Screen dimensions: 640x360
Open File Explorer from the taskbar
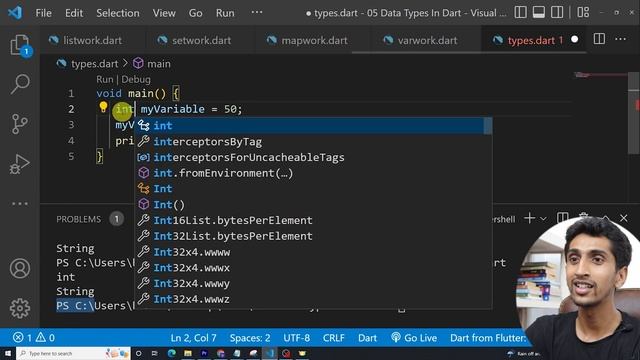click(188, 353)
